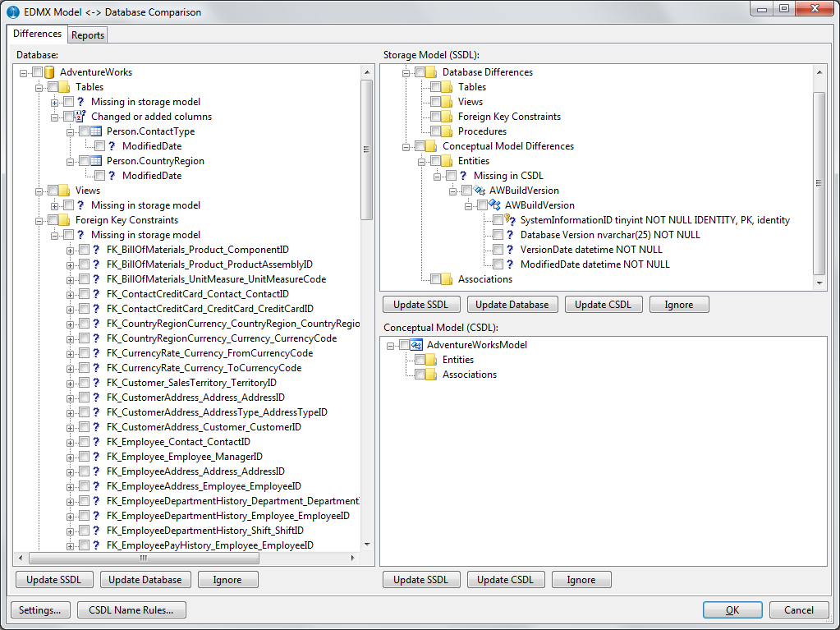
Task: Expand Missing in storage model under Tables
Action: tap(55, 102)
